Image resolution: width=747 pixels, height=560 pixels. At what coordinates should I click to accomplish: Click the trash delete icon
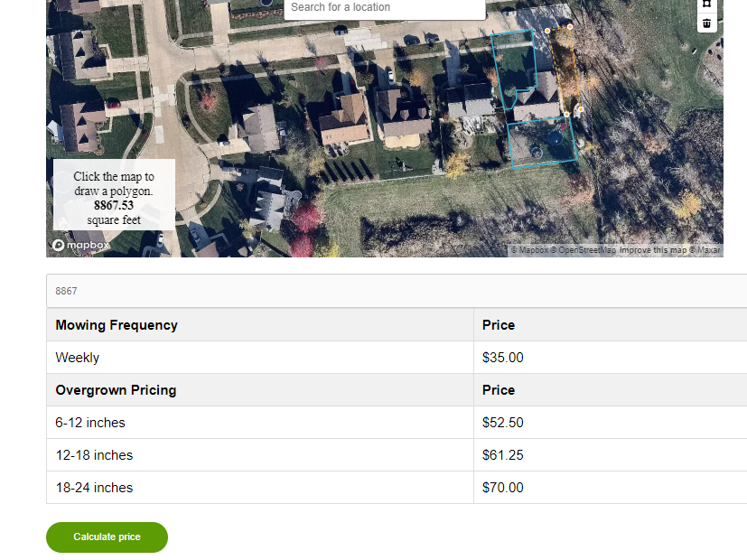coord(706,23)
